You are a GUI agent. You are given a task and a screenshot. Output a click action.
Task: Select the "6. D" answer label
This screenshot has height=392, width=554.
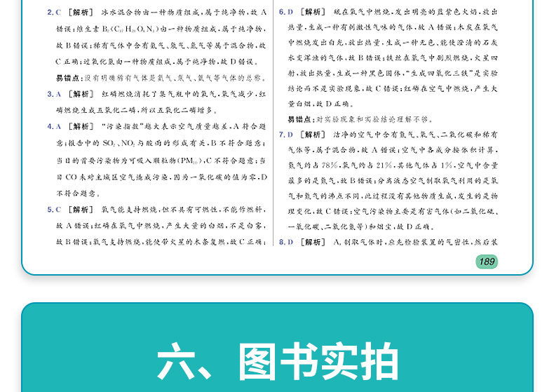coord(286,12)
